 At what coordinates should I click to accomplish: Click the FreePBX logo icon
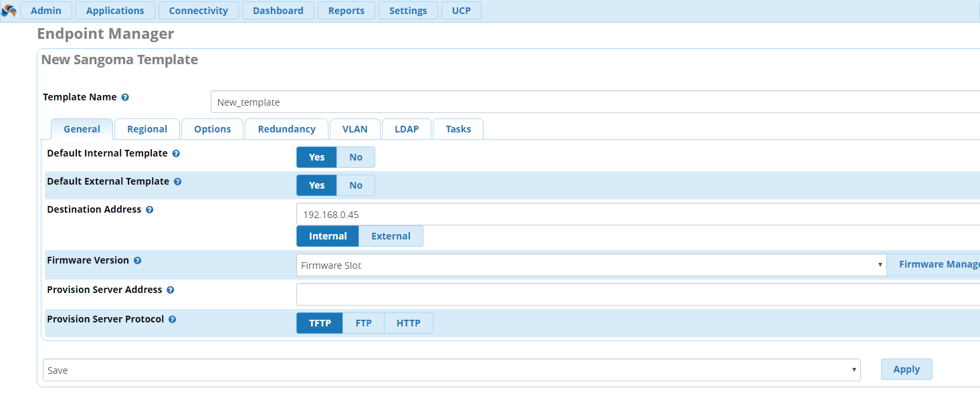click(x=9, y=11)
